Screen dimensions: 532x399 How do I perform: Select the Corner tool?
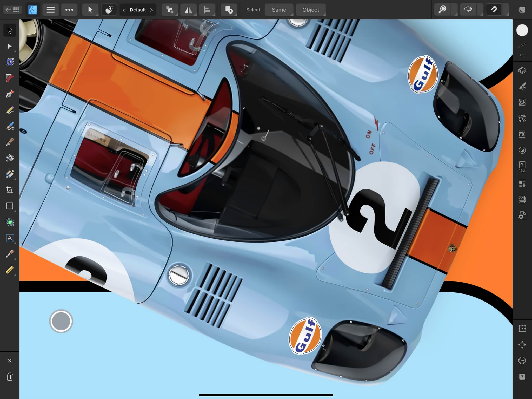click(10, 78)
